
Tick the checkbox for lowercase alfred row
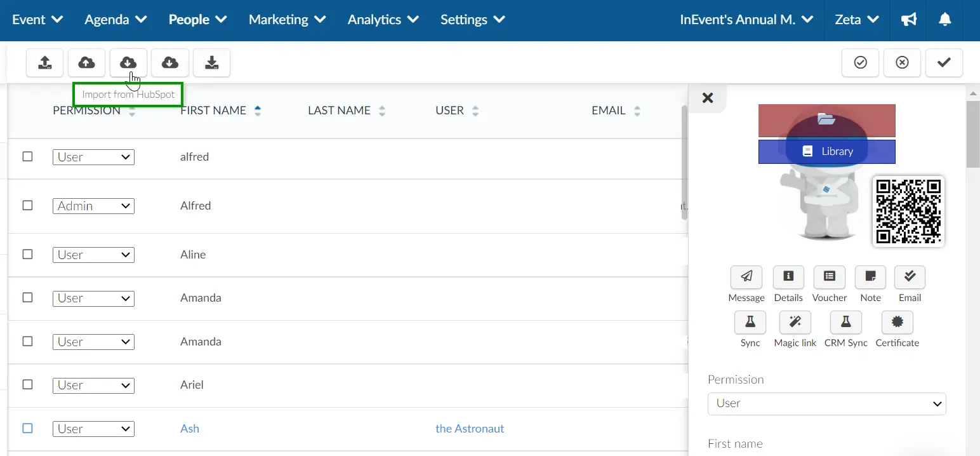[x=27, y=156]
